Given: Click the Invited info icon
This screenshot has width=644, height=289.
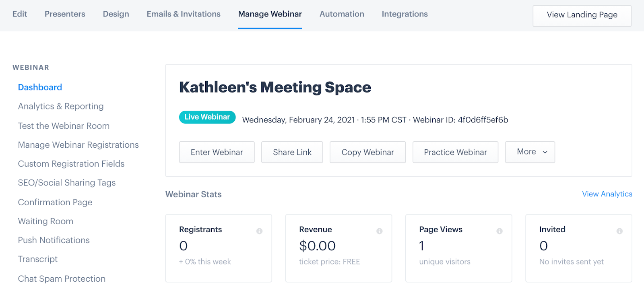Looking at the screenshot, I should 619,231.
